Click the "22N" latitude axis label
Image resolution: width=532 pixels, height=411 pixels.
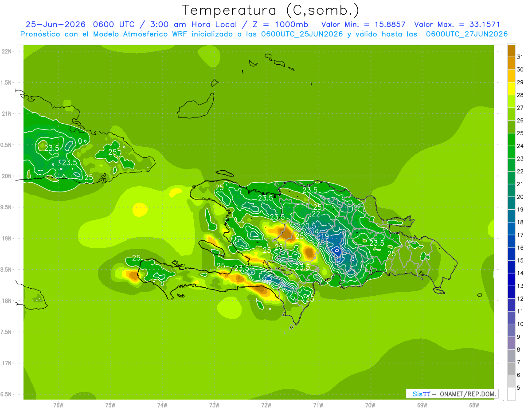[x=7, y=51]
